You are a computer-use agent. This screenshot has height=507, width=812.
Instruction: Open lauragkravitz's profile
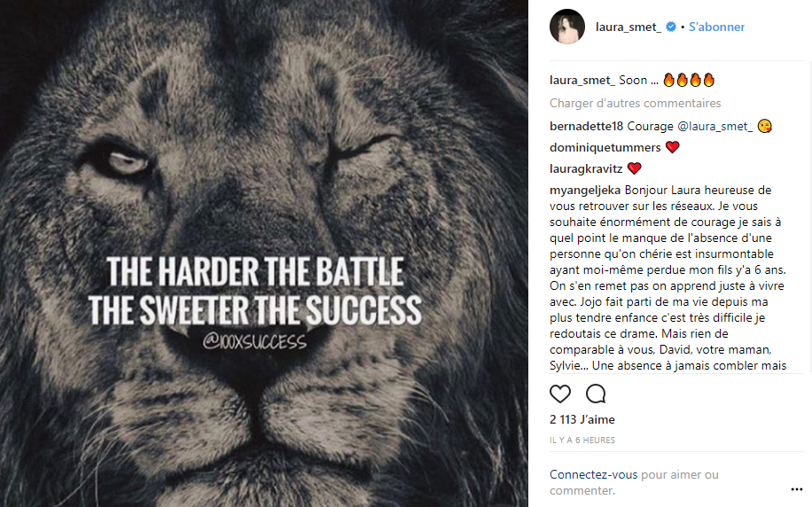[x=586, y=168]
